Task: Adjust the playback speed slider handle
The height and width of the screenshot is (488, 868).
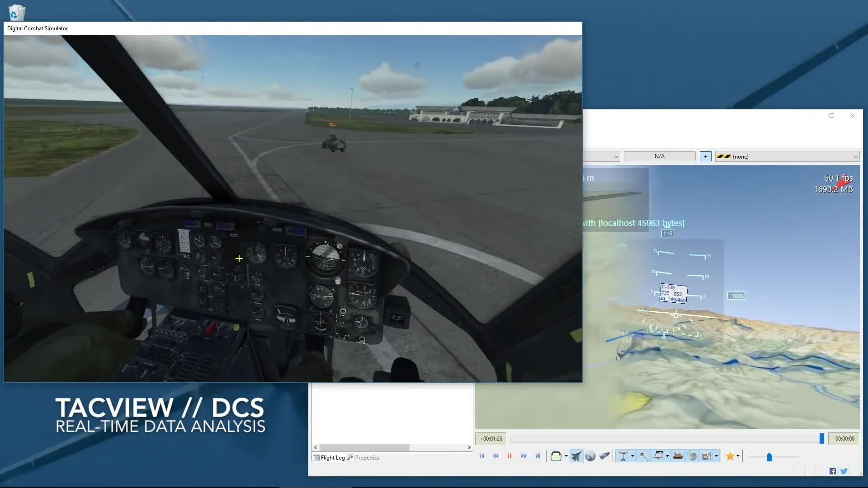Action: [769, 457]
